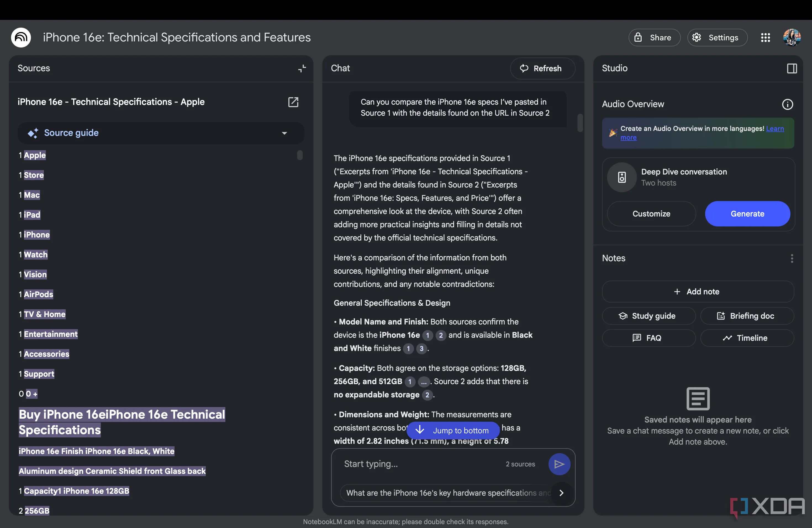812x528 pixels.
Task: Show next suggested question chevron
Action: (x=561, y=493)
